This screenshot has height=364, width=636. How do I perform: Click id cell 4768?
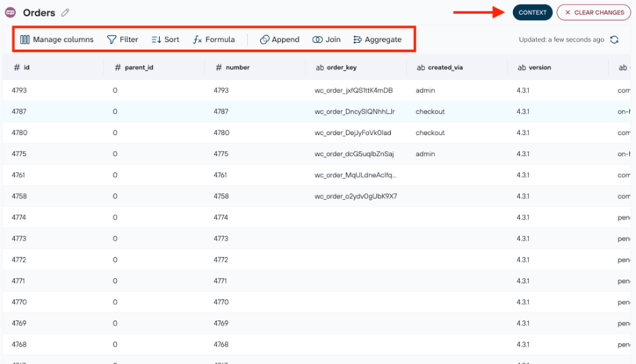(19, 344)
